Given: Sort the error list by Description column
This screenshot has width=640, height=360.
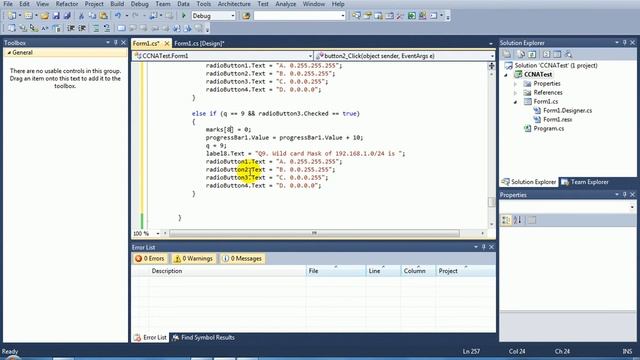Looking at the screenshot, I should pos(228,271).
